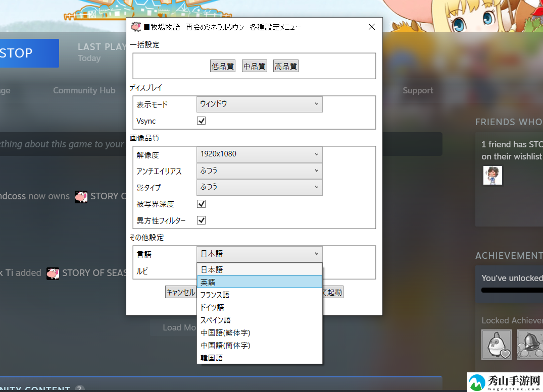This screenshot has width=543, height=392.
Task: Collapse the 言語 dropdown showing 日本語
Action: pyautogui.click(x=260, y=254)
